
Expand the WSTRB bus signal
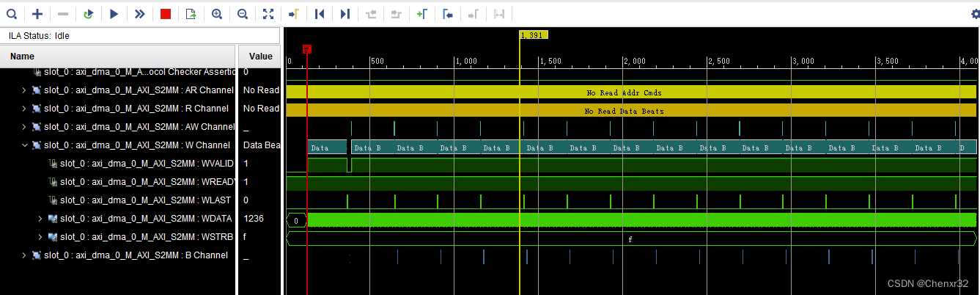pos(40,237)
